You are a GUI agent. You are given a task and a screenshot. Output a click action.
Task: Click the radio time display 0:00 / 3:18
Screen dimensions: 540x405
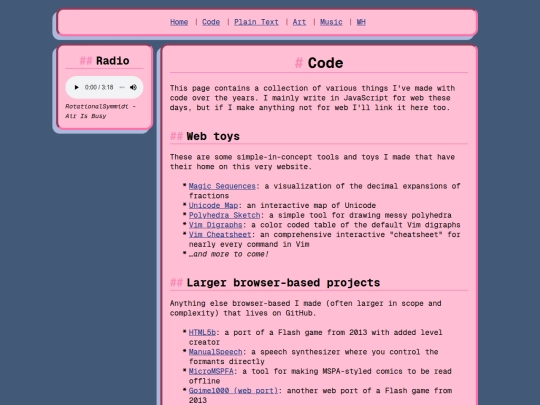(99, 87)
